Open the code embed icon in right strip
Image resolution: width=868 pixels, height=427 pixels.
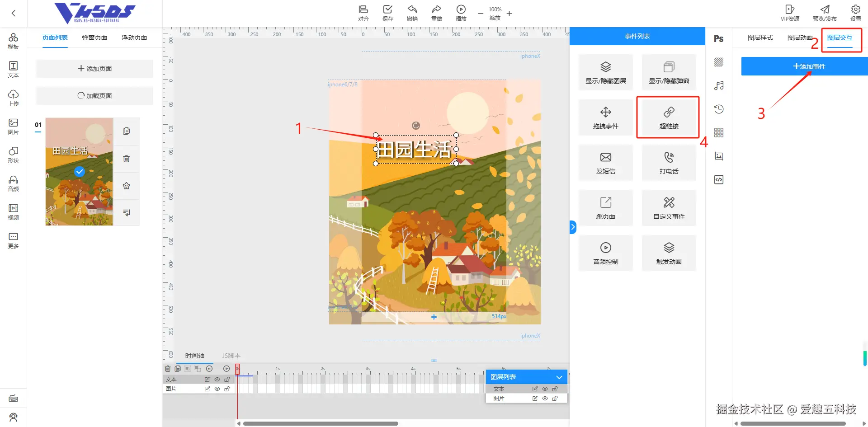719,179
